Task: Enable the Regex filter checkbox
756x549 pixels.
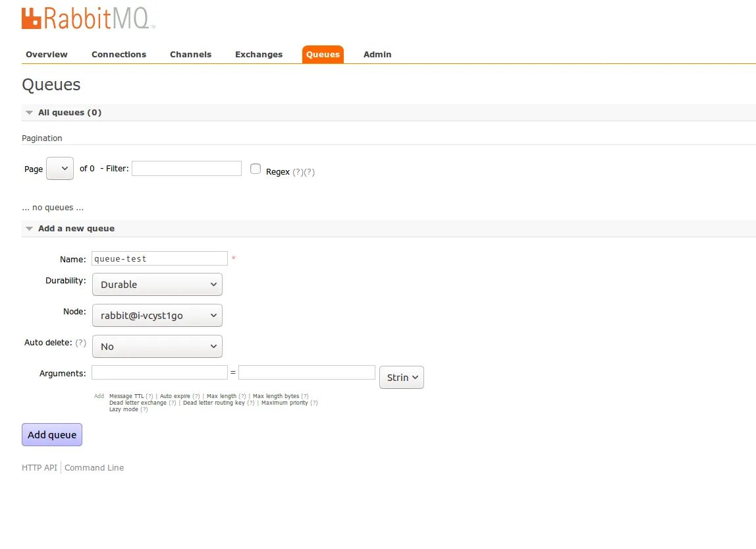Action: tap(256, 169)
